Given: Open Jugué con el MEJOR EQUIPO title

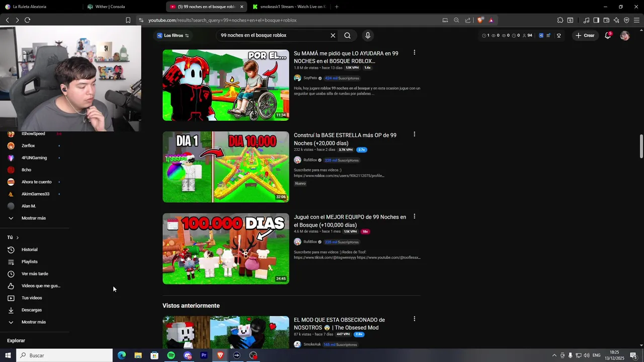Looking at the screenshot, I should pyautogui.click(x=350, y=221).
